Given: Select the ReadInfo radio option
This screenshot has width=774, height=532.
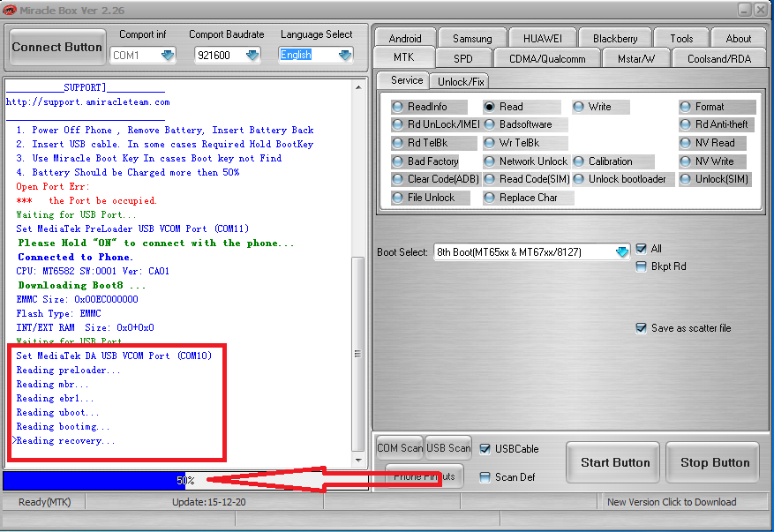Looking at the screenshot, I should [428, 107].
